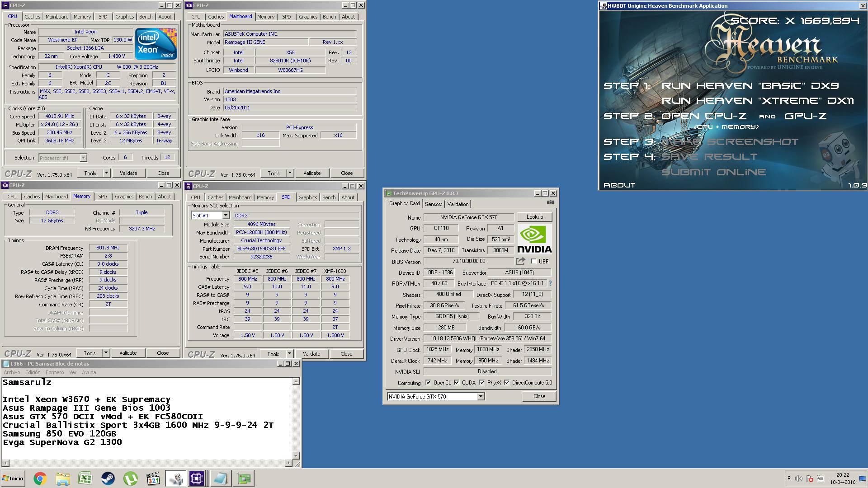
Task: Click Notepad vertical scrollbar up arrow
Action: [x=296, y=382]
